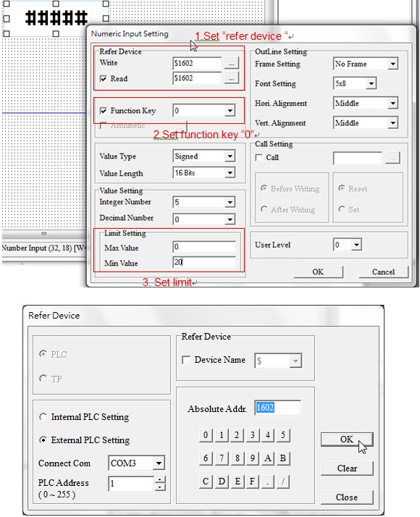Screen dimensions: 420x517
Task: Click the Call address input field
Action: click(x=358, y=158)
